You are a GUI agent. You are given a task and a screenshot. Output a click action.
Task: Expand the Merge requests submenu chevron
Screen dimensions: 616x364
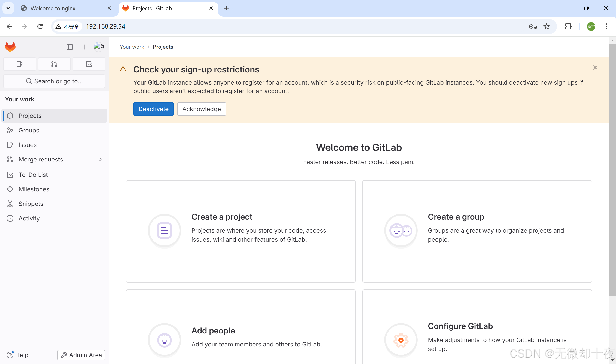[101, 159]
